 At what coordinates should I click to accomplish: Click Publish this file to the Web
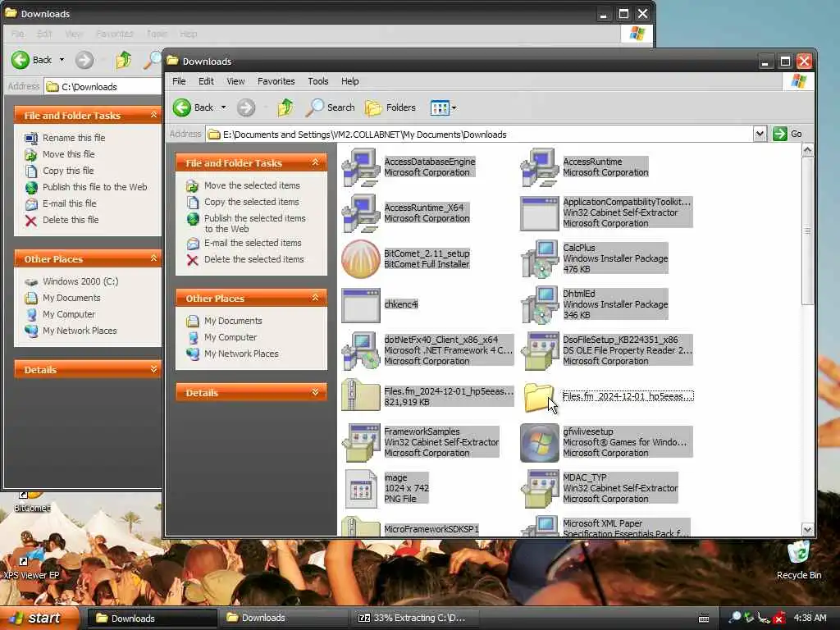pyautogui.click(x=94, y=187)
